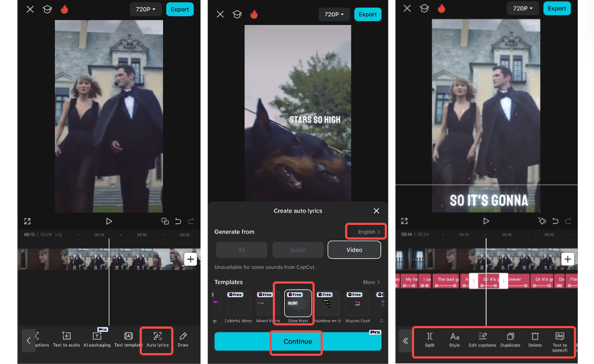
Task: Tap overlapping-squares icon beside undo on Auto lyrics screen
Action: coord(165,221)
